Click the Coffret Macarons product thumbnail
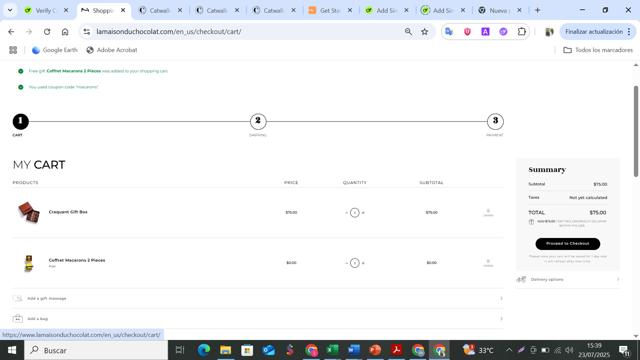The image size is (640, 360). [29, 263]
